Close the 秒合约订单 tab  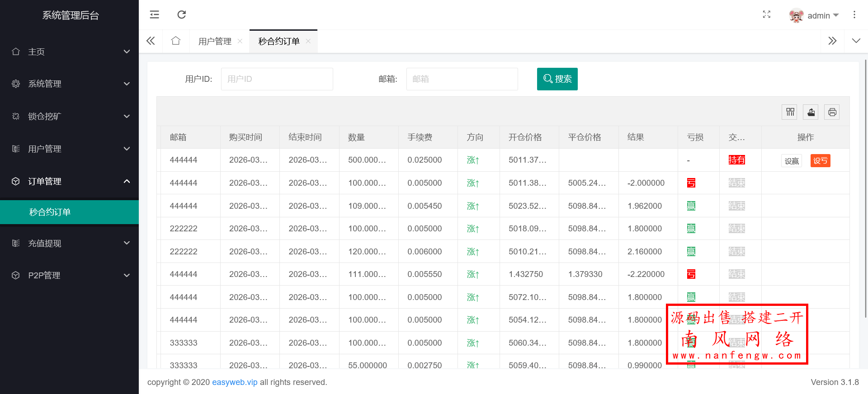coord(308,41)
